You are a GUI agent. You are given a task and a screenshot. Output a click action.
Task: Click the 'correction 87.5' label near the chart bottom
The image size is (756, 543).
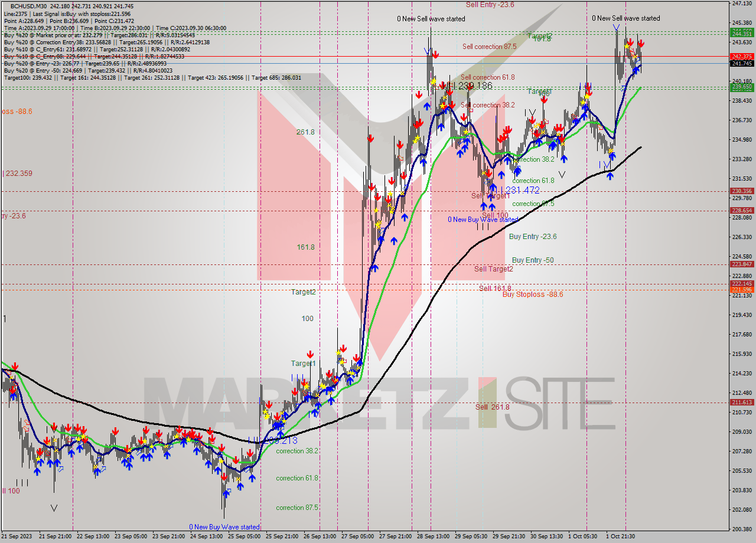point(298,508)
